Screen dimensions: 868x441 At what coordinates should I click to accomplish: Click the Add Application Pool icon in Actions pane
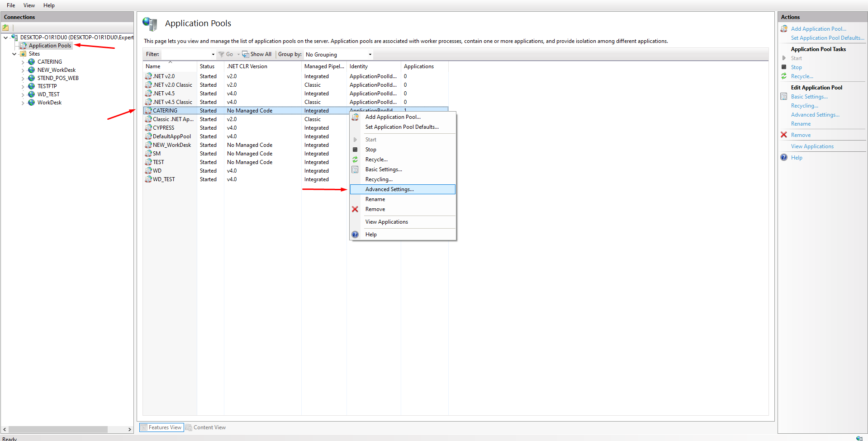(x=784, y=29)
